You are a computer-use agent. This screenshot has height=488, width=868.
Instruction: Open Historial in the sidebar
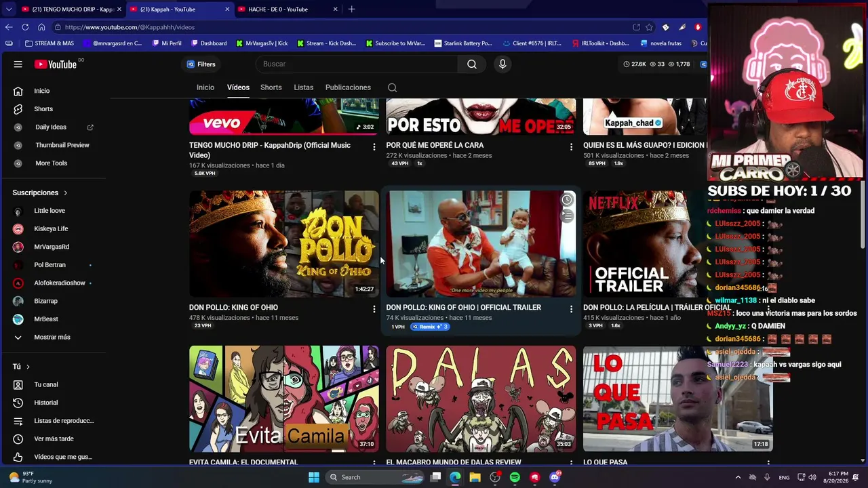point(46,403)
